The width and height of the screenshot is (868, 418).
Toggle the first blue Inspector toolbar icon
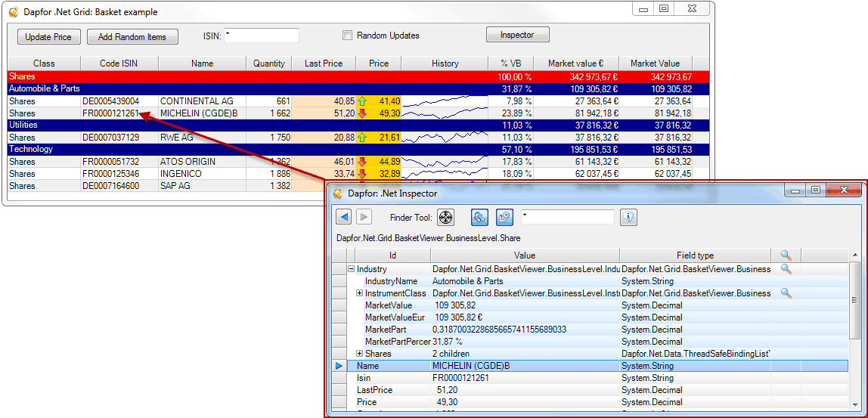coord(479,218)
